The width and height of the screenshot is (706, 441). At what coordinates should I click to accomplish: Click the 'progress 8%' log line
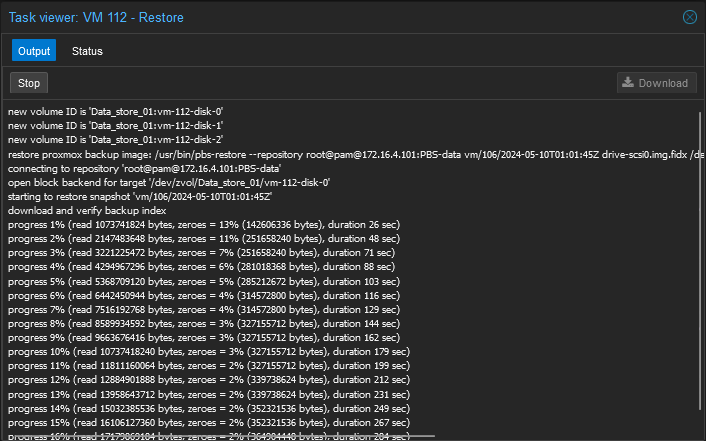click(x=204, y=323)
